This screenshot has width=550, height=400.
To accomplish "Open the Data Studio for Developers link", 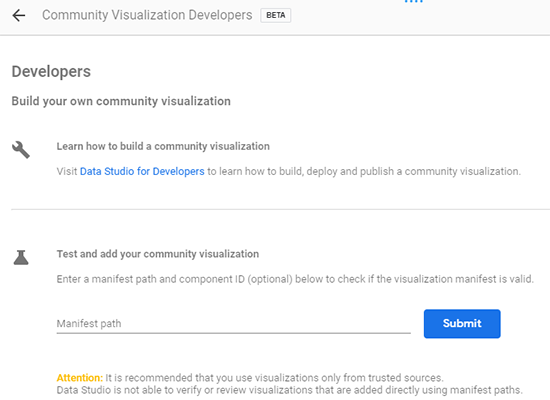I will click(142, 171).
